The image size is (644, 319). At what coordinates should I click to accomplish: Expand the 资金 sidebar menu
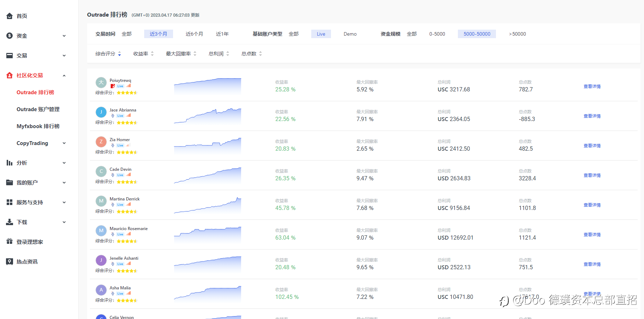click(64, 36)
